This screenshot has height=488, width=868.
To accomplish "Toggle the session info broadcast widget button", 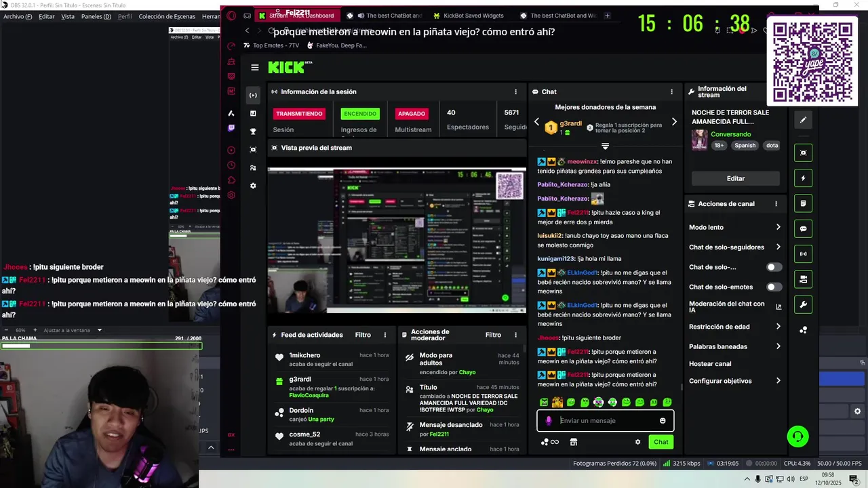I will pyautogui.click(x=803, y=254).
